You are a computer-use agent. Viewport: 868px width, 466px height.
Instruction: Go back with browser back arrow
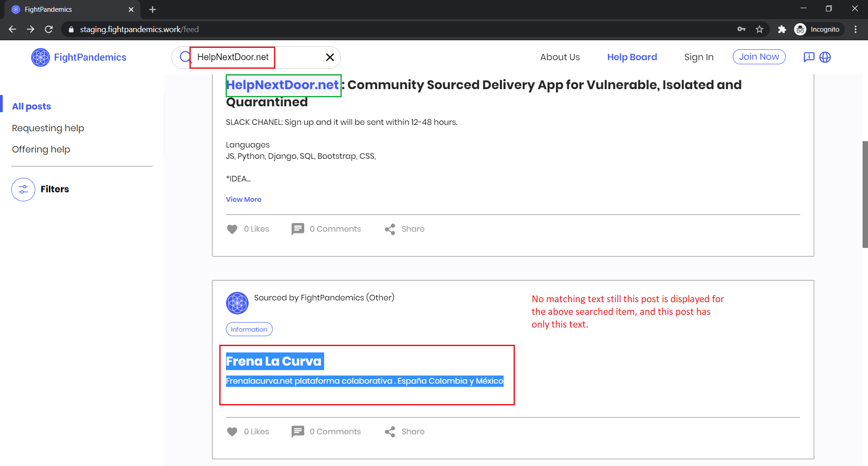tap(12, 29)
